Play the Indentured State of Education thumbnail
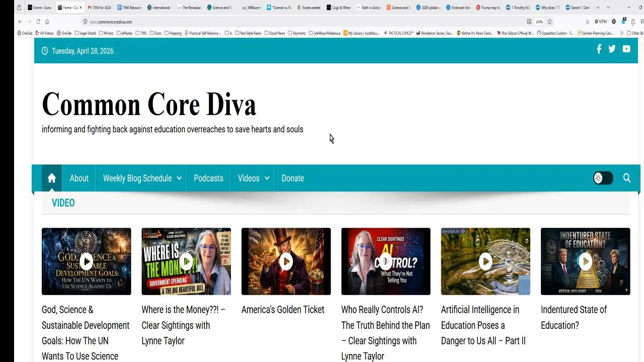Viewport: 644px width, 362px height. click(x=585, y=261)
